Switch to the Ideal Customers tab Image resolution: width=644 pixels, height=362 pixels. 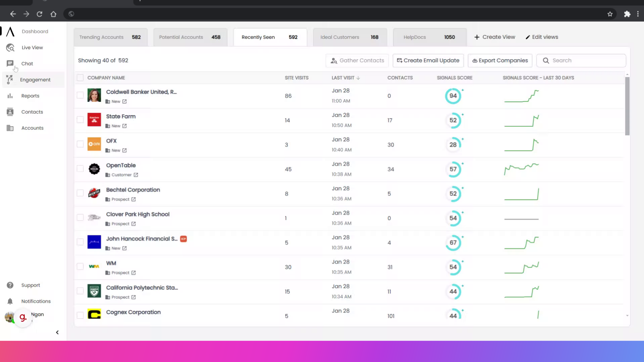click(x=350, y=37)
